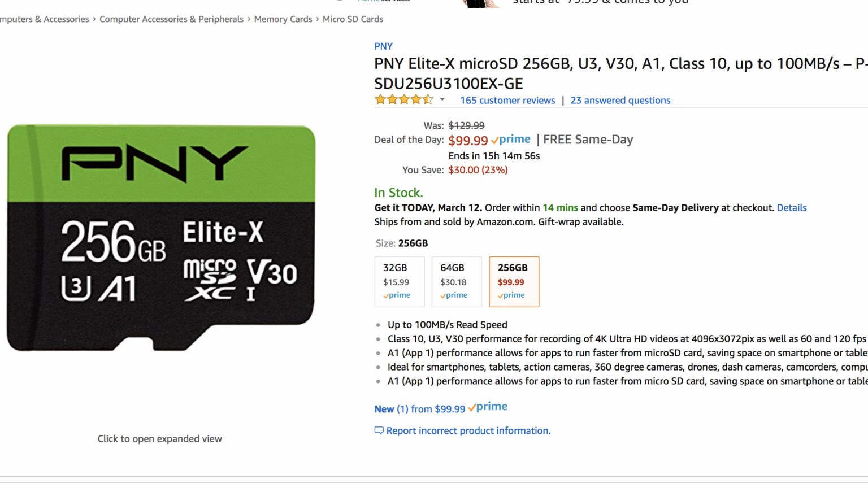Click the speech bubble report icon
Screen dimensions: 868x488
point(379,430)
